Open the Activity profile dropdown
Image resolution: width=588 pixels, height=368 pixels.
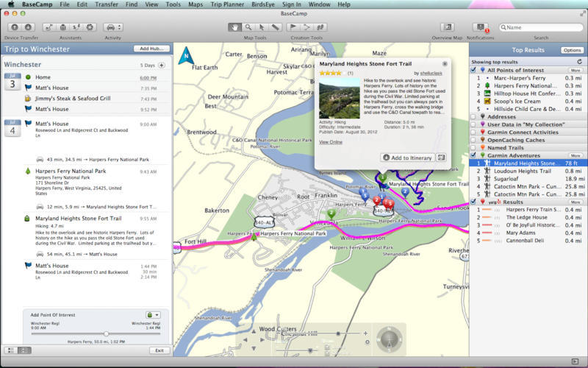pos(113,27)
